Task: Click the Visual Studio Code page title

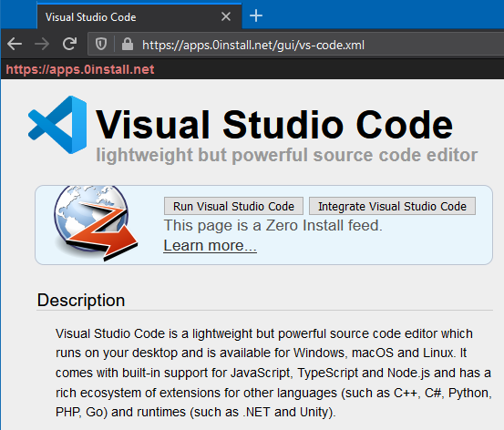Action: pyautogui.click(x=274, y=125)
